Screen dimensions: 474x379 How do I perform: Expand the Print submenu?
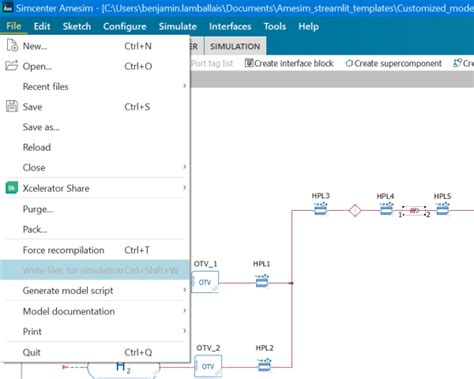pyautogui.click(x=95, y=332)
